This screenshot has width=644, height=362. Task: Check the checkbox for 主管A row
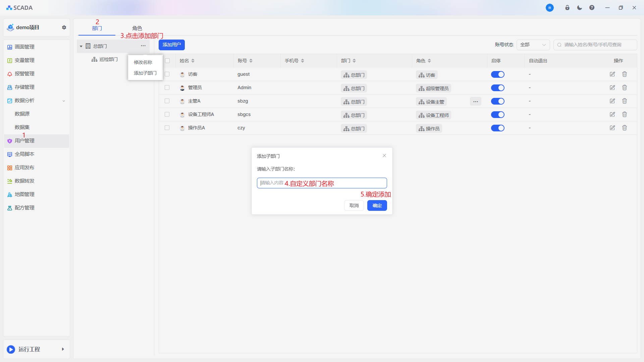[x=167, y=101]
